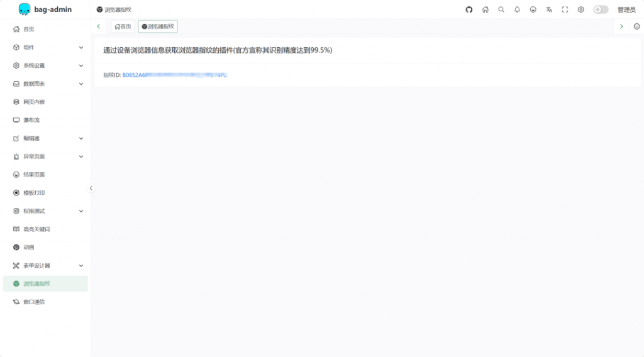Click the smiley face icon in header

click(533, 9)
